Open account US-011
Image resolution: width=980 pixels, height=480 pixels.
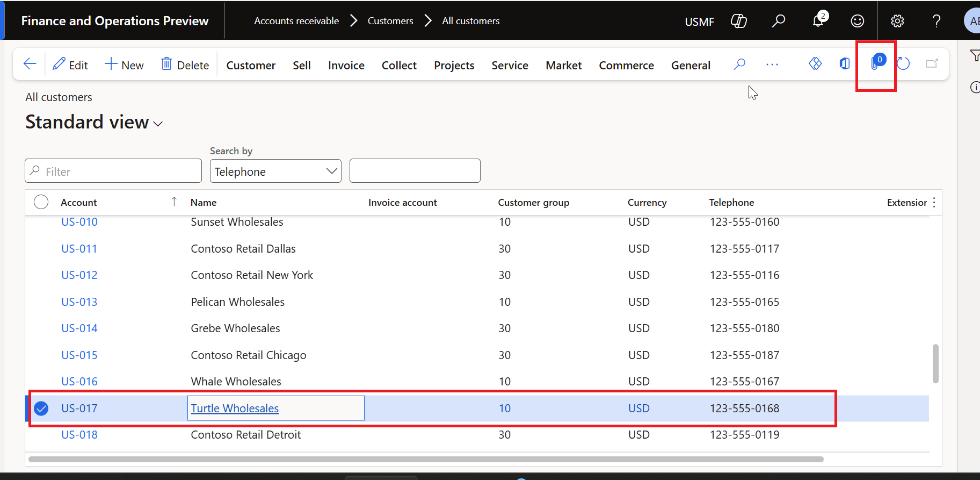tap(79, 249)
